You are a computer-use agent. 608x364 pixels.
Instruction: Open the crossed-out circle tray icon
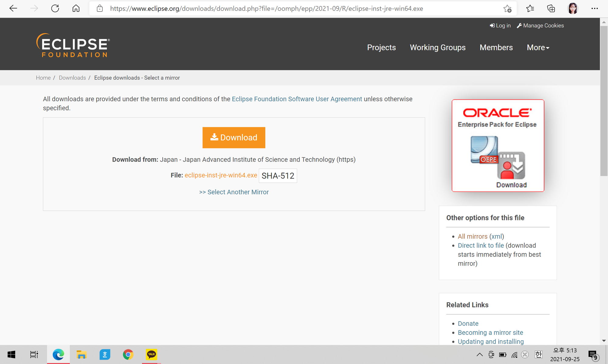525,355
